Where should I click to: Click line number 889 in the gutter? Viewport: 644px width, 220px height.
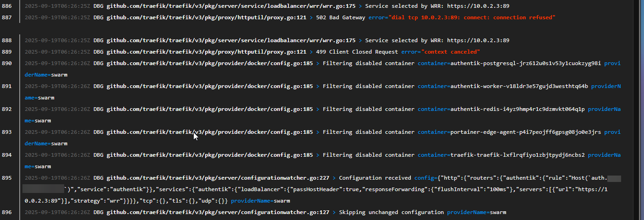[7, 52]
